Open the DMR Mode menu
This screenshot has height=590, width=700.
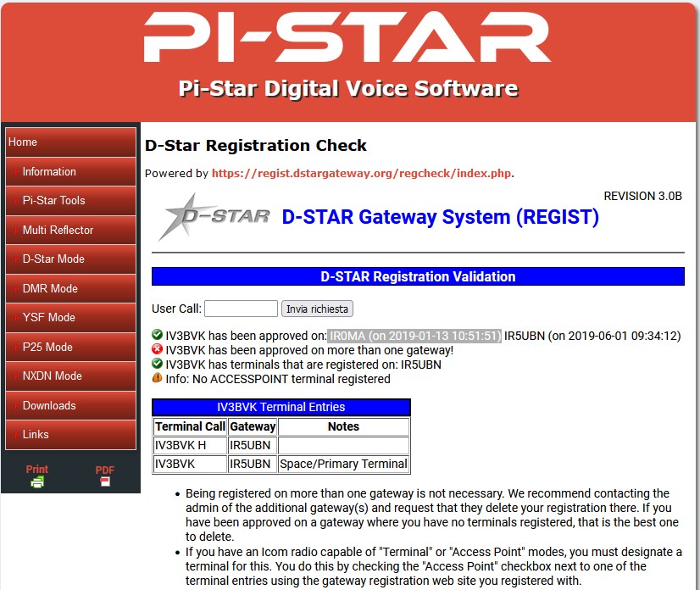(x=70, y=288)
